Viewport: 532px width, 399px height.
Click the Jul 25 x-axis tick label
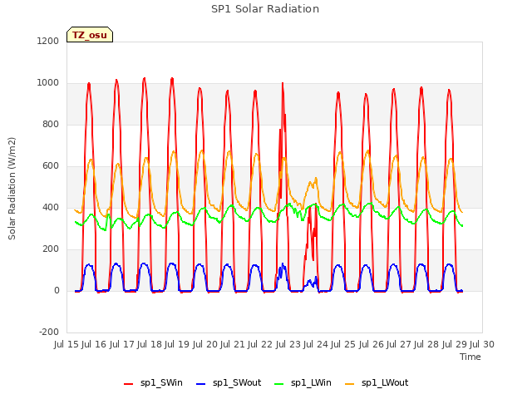343,344
